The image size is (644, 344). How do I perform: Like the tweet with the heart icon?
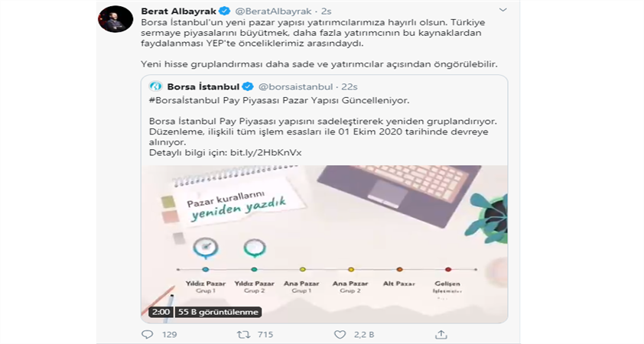(340, 335)
